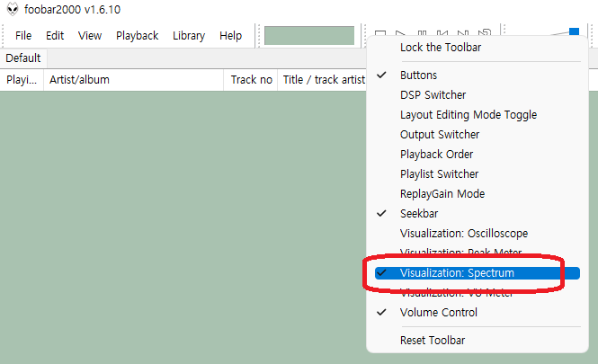
Task: Click the Playi... column header
Action: [x=22, y=80]
